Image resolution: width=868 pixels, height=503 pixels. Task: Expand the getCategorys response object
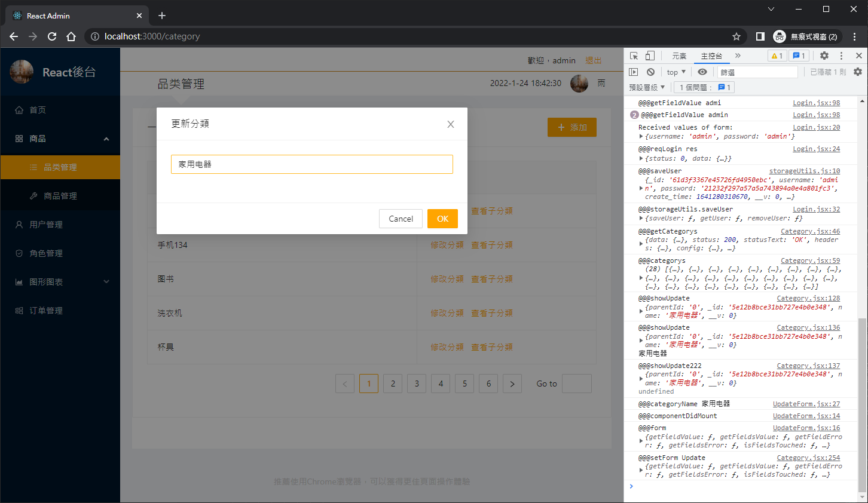[x=641, y=244]
